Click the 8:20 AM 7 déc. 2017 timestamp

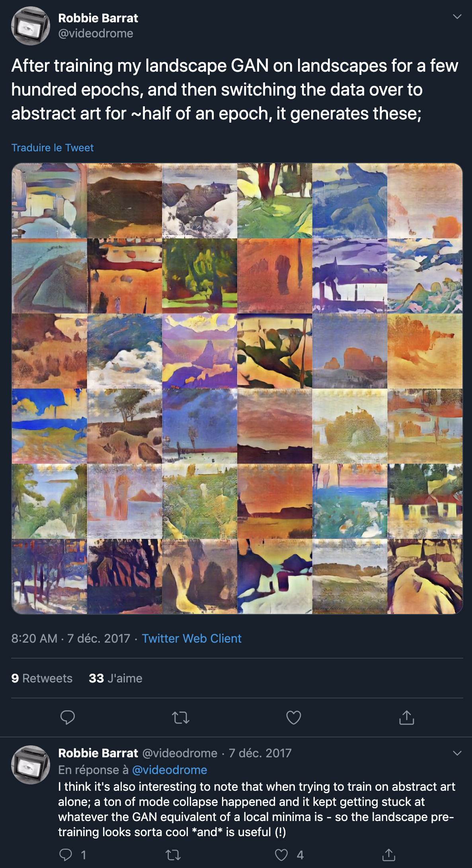pos(70,638)
